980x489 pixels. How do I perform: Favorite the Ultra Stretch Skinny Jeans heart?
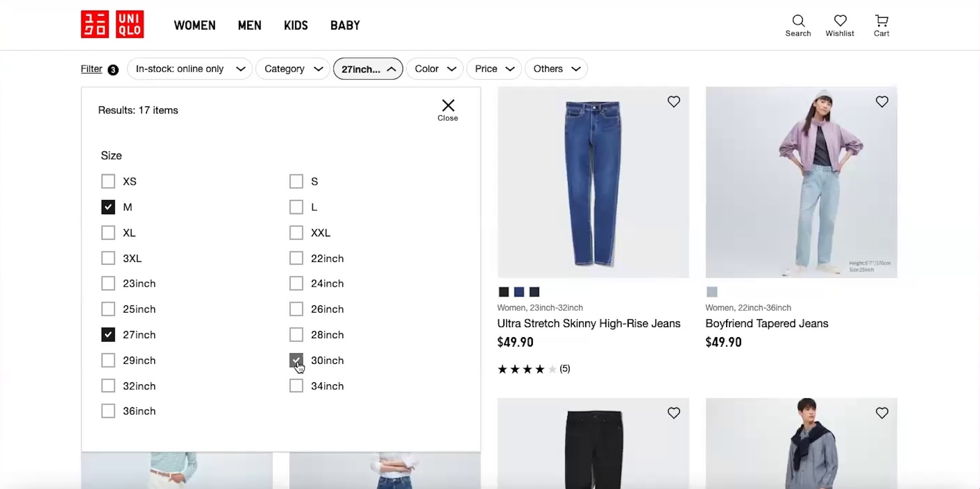[674, 102]
